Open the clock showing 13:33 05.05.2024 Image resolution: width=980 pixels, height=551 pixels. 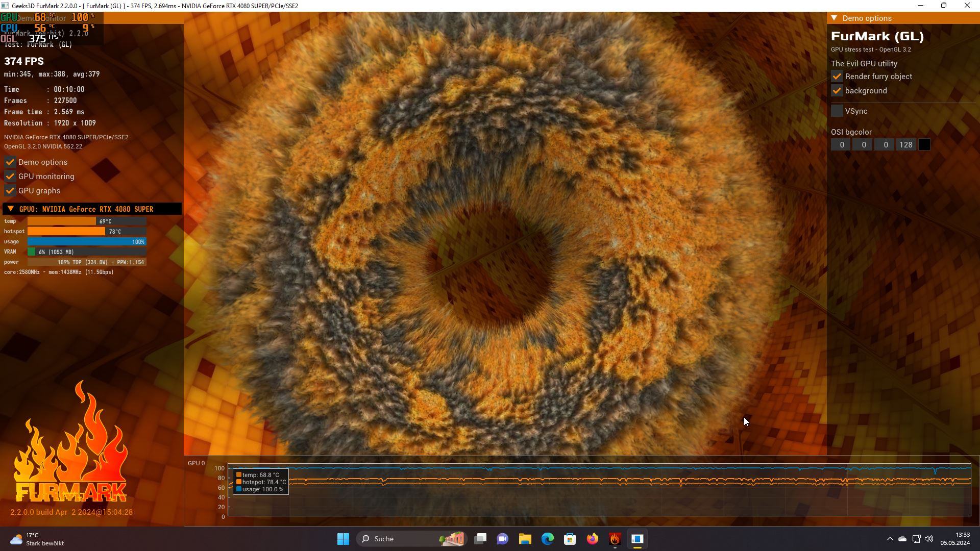tap(955, 539)
